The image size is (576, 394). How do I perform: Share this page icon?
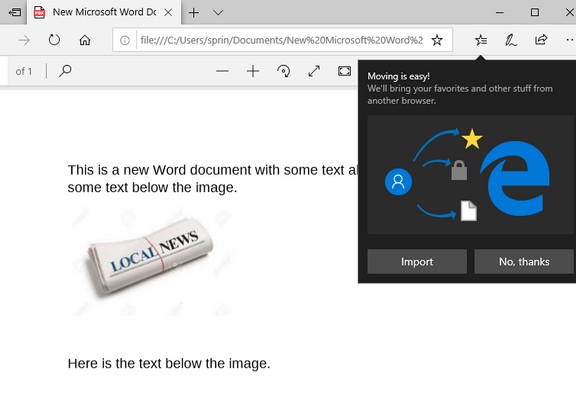pos(541,39)
